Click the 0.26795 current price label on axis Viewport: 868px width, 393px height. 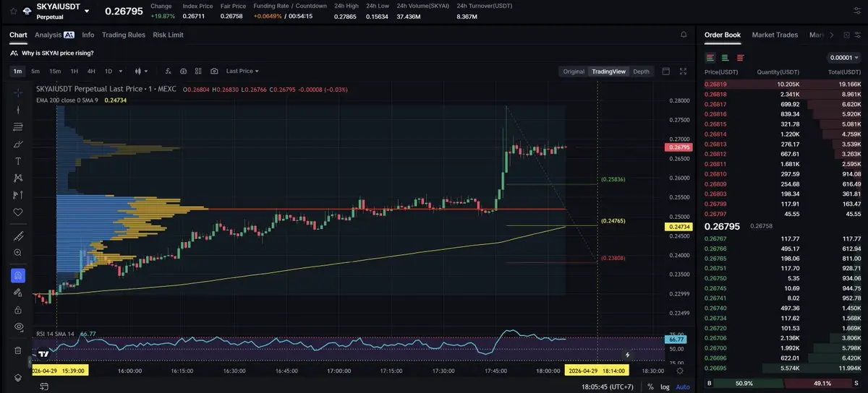point(679,147)
